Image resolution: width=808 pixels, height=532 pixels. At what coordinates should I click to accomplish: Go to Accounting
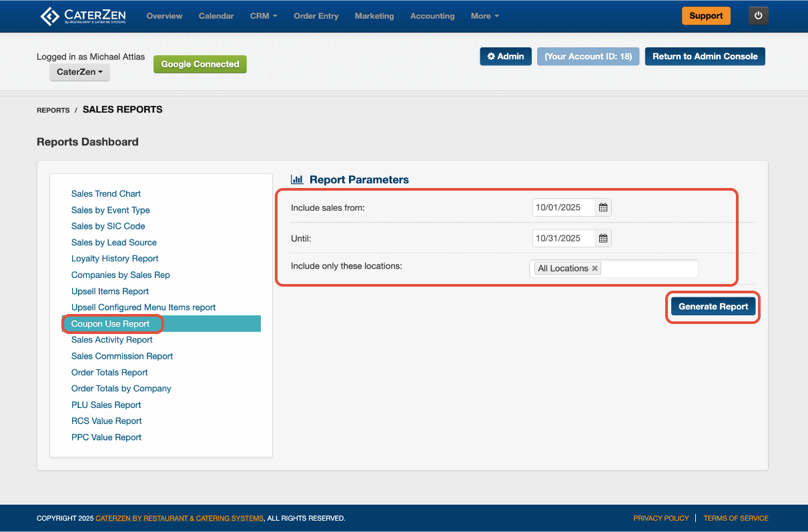tap(432, 16)
